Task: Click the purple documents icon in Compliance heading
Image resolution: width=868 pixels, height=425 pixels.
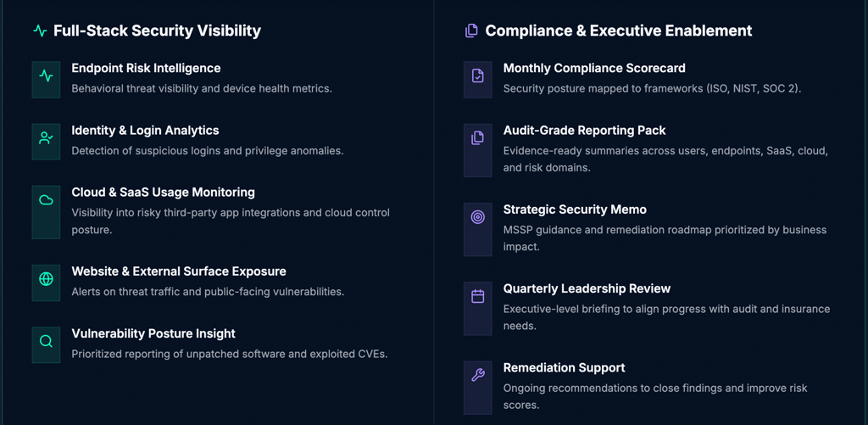Action: (471, 31)
